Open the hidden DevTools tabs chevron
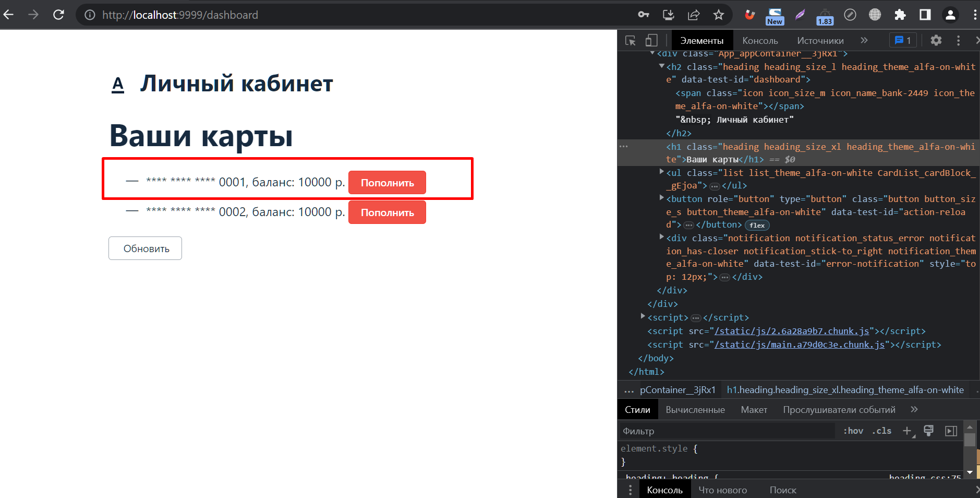 [x=864, y=40]
